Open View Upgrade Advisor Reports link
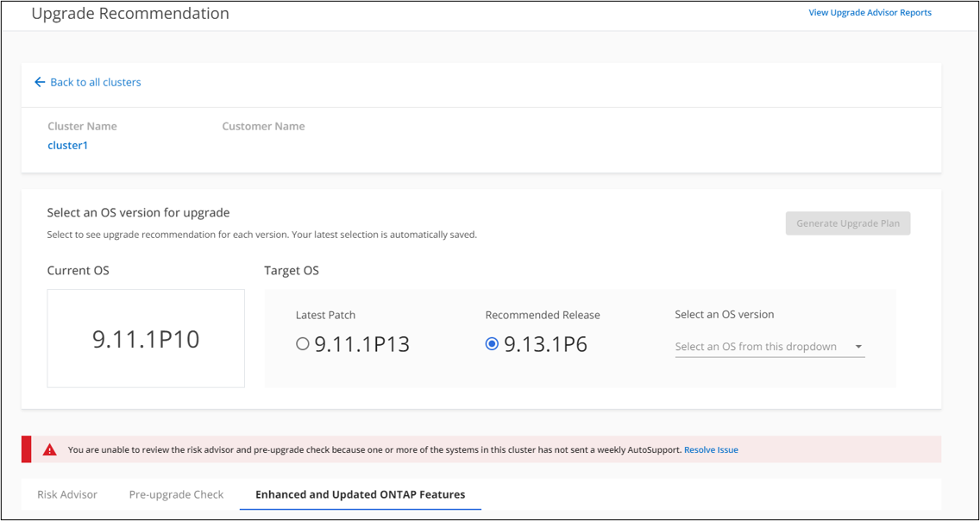This screenshot has width=980, height=521. pos(870,13)
